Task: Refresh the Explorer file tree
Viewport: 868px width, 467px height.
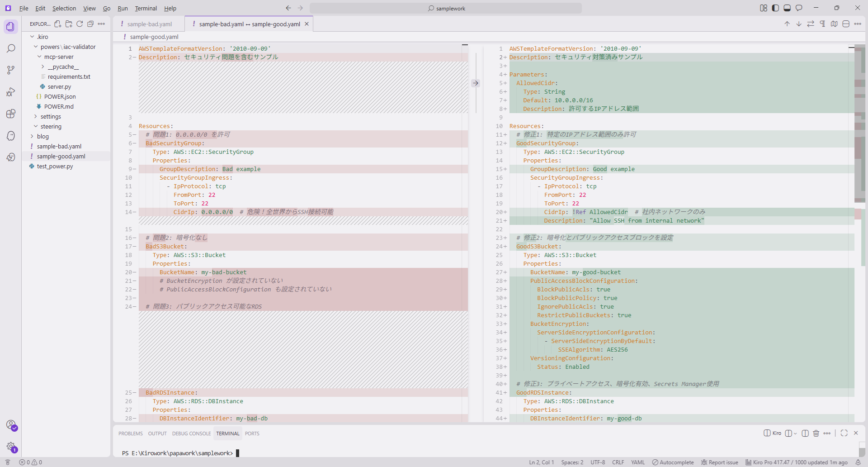Action: [80, 24]
